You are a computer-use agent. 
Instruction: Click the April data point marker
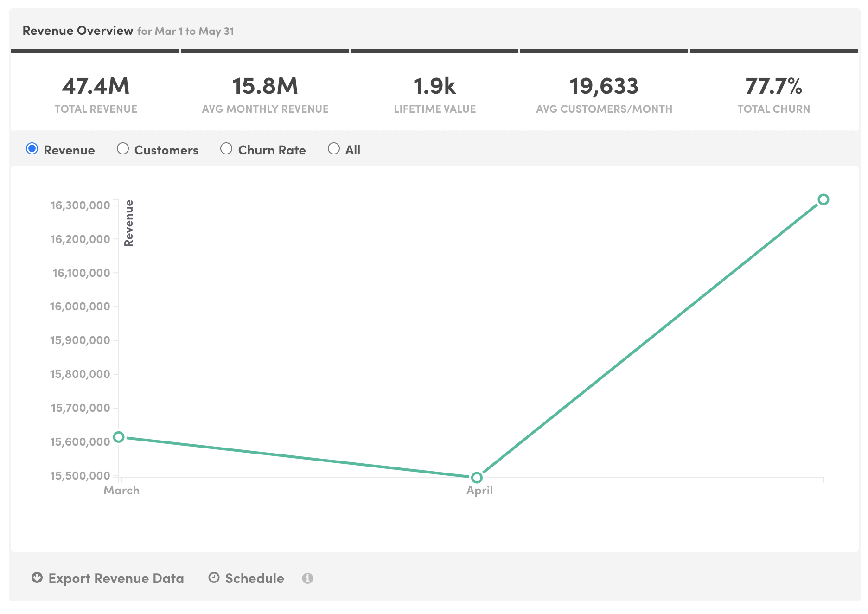click(x=477, y=476)
